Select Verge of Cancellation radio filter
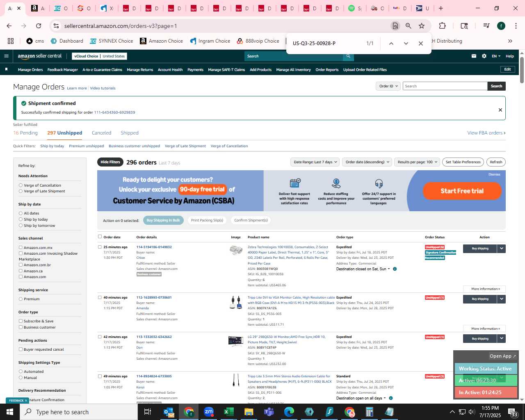Image resolution: width=525 pixels, height=420 pixels. click(x=21, y=185)
